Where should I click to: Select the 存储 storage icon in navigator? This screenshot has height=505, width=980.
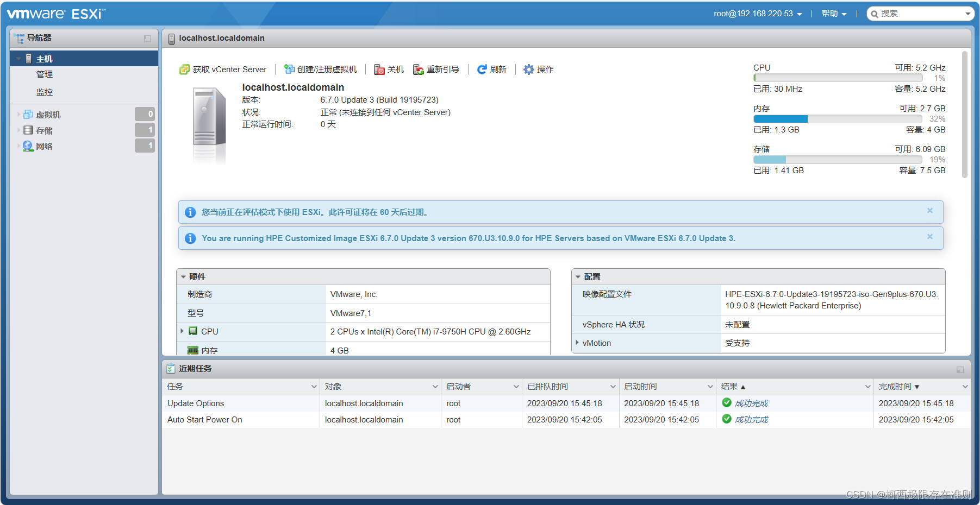pyautogui.click(x=28, y=130)
